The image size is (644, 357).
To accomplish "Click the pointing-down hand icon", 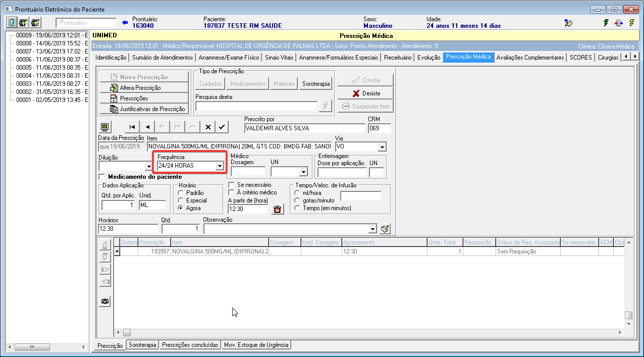I will (105, 257).
